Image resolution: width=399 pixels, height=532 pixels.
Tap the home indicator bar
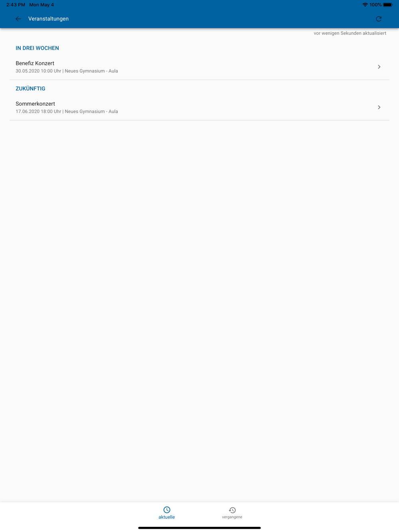(199, 528)
